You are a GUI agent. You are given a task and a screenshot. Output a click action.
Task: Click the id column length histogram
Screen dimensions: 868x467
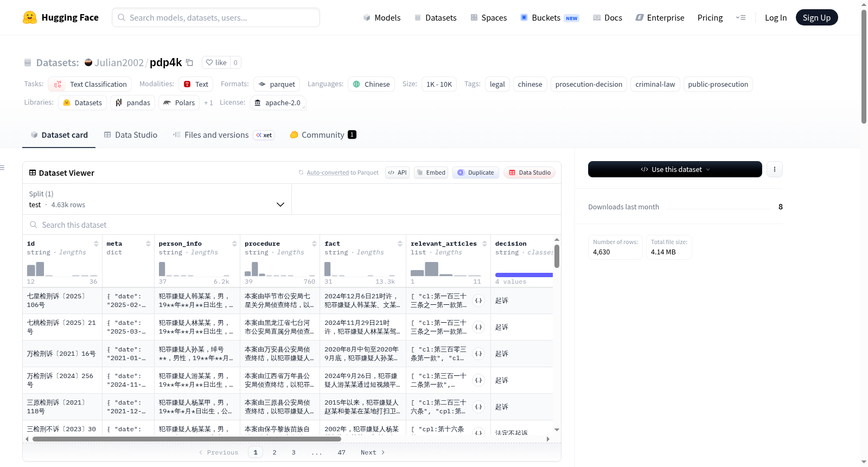(62, 269)
